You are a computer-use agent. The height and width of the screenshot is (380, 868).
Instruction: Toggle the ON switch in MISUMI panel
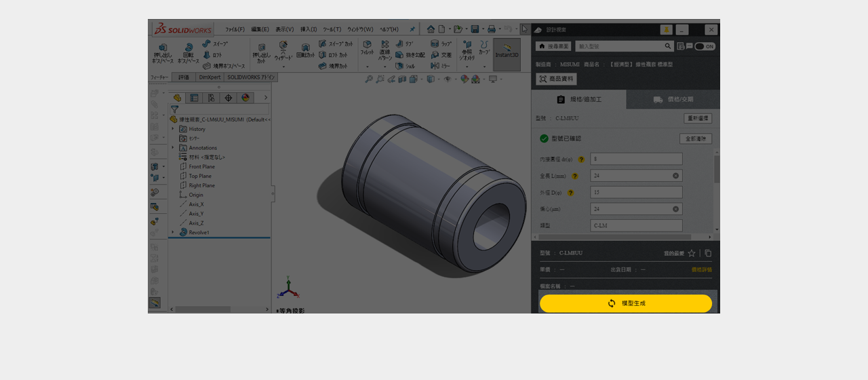pos(705,47)
